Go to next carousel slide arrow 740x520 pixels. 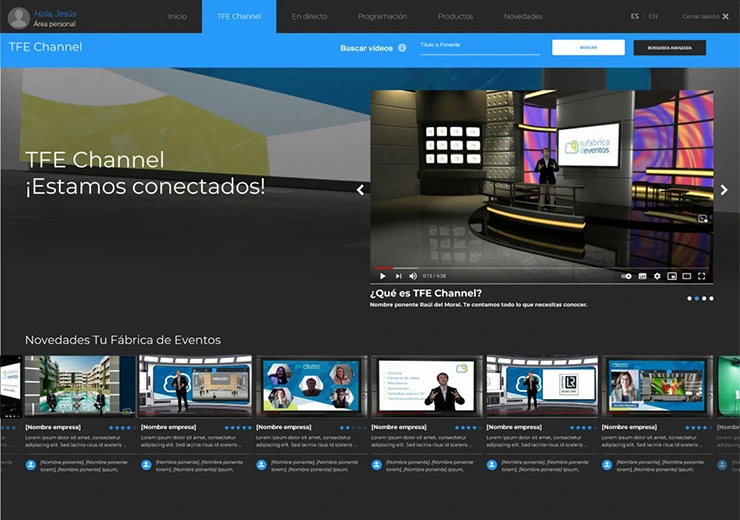point(724,190)
